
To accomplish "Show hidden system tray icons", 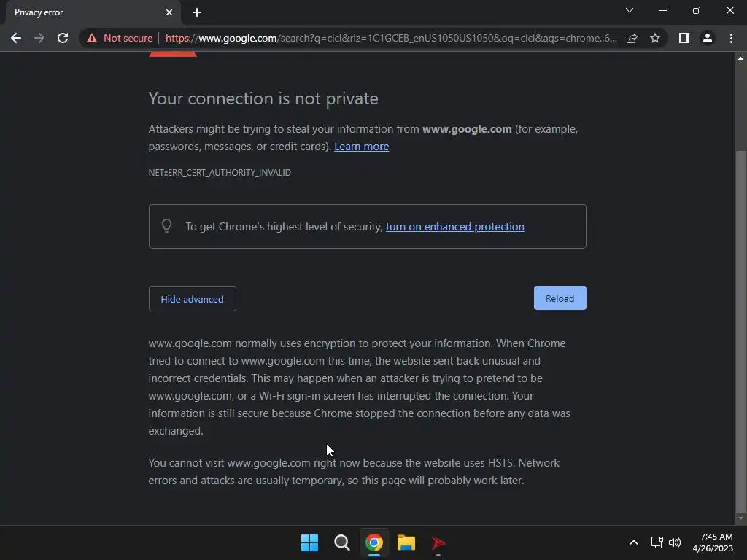I will [634, 542].
